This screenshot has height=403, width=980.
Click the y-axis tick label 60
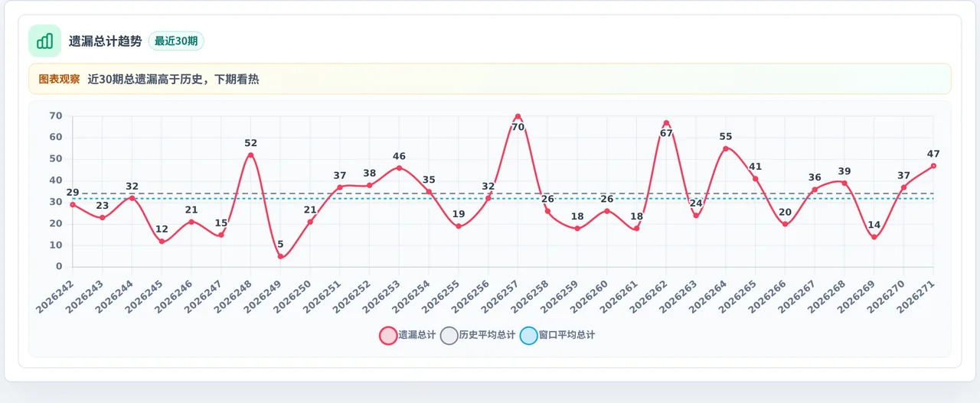click(x=56, y=138)
